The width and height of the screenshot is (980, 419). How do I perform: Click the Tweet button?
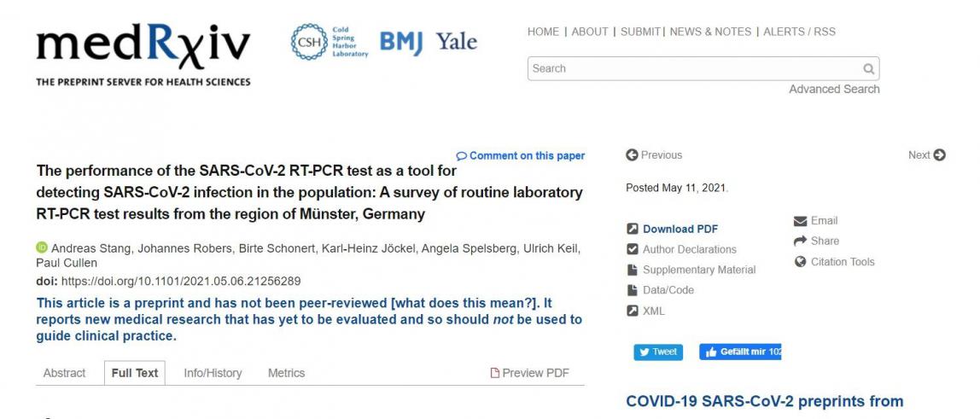pyautogui.click(x=658, y=352)
